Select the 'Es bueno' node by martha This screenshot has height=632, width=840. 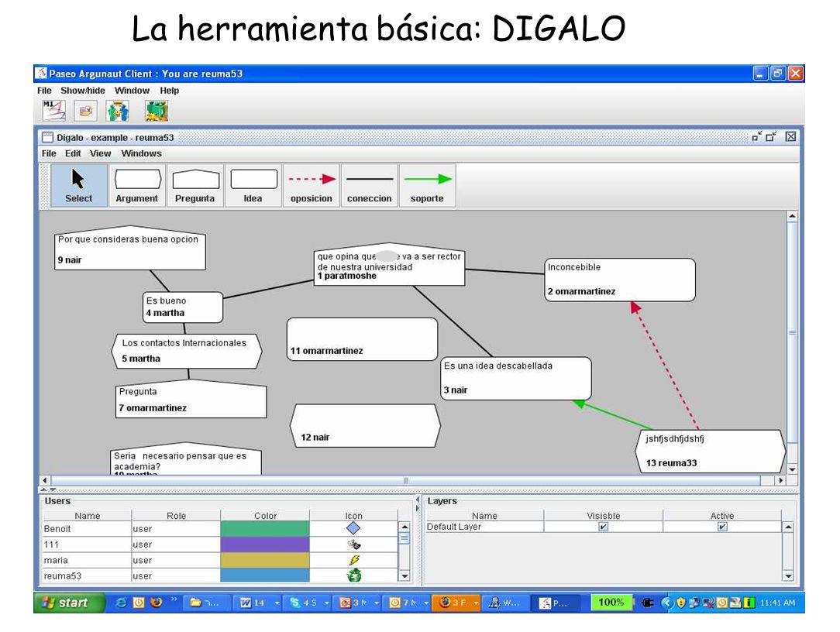pyautogui.click(x=183, y=307)
